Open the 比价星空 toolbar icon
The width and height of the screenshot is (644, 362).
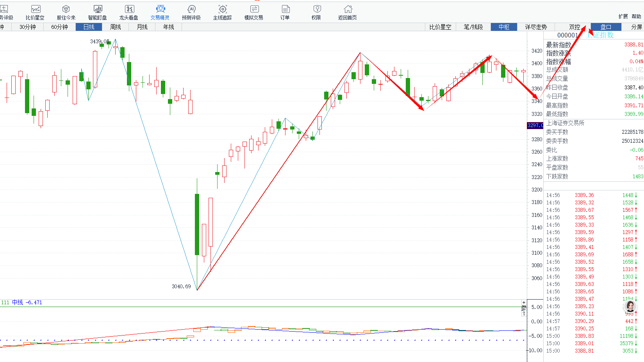(x=35, y=9)
